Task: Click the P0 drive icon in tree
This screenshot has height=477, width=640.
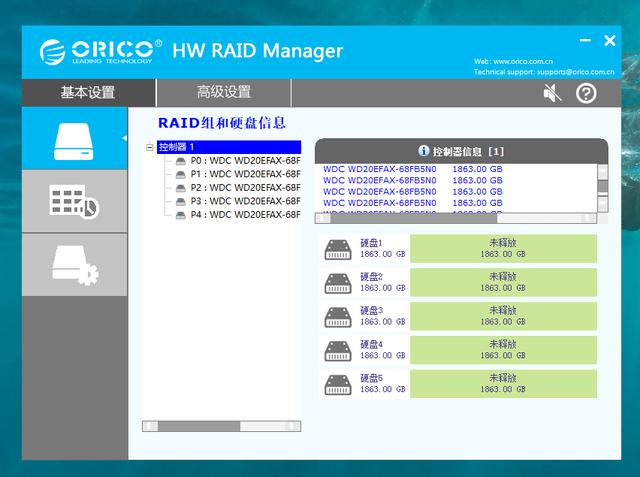Action: 180,162
